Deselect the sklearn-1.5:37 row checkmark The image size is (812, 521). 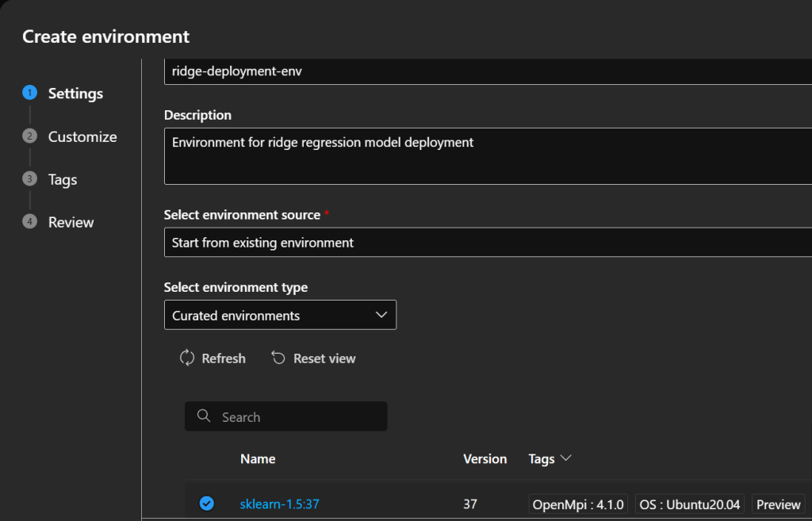[x=206, y=504]
